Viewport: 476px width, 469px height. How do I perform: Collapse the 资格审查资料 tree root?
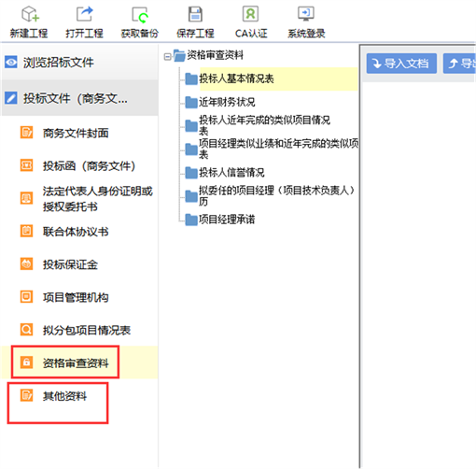168,57
